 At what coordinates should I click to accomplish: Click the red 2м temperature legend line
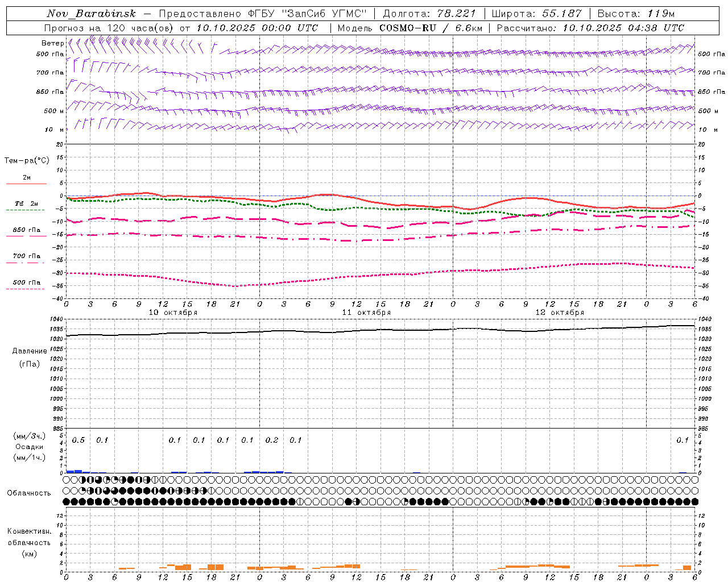point(26,184)
